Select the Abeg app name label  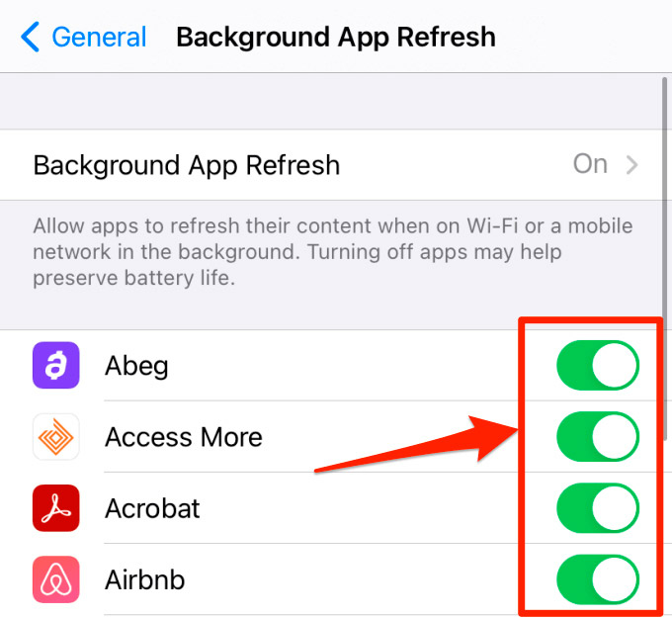pyautogui.click(x=136, y=366)
